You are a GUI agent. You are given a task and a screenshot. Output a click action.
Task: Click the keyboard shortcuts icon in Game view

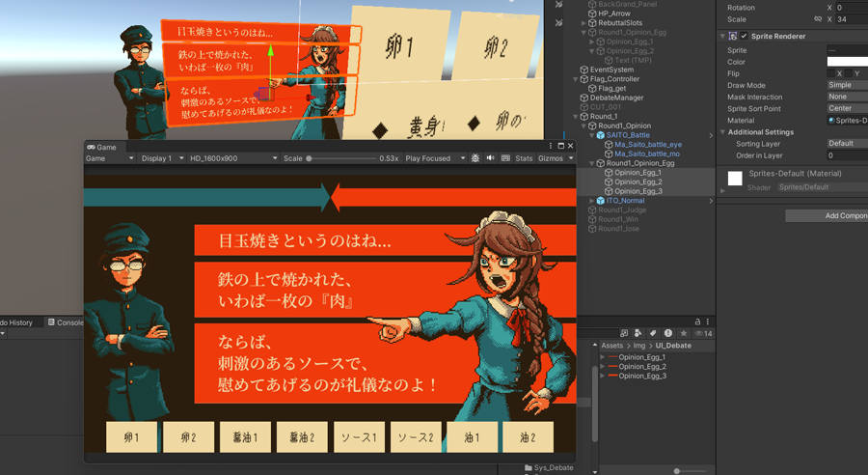point(505,158)
